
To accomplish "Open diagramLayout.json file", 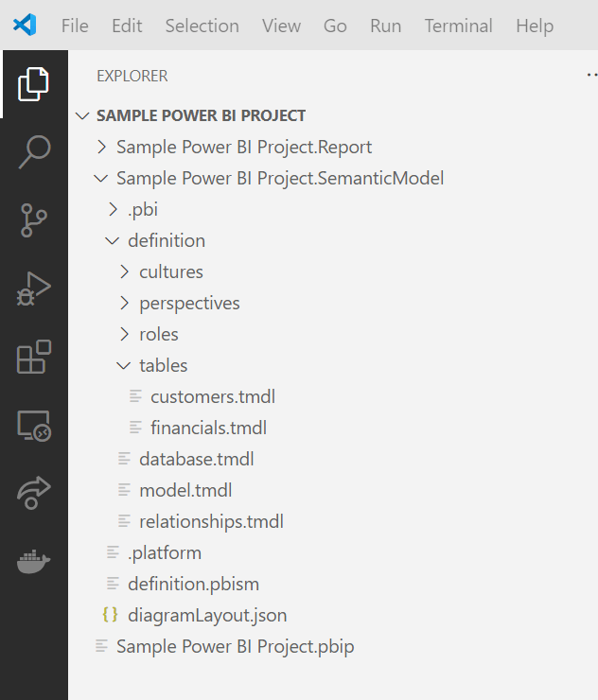I will click(x=207, y=615).
